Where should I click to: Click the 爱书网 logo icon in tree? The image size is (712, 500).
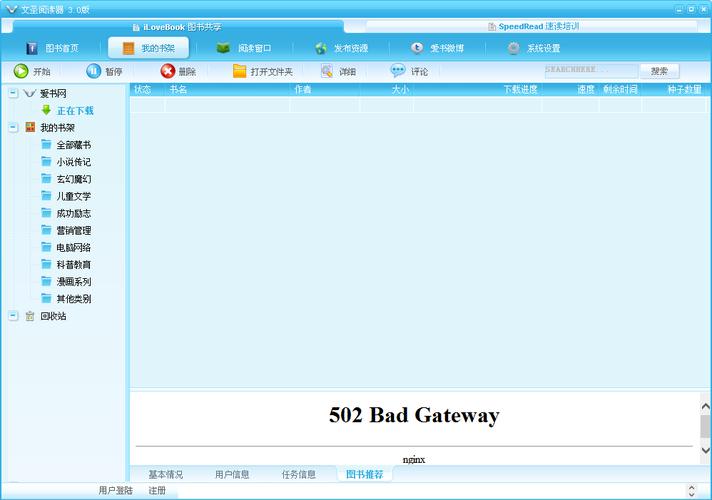[30, 93]
